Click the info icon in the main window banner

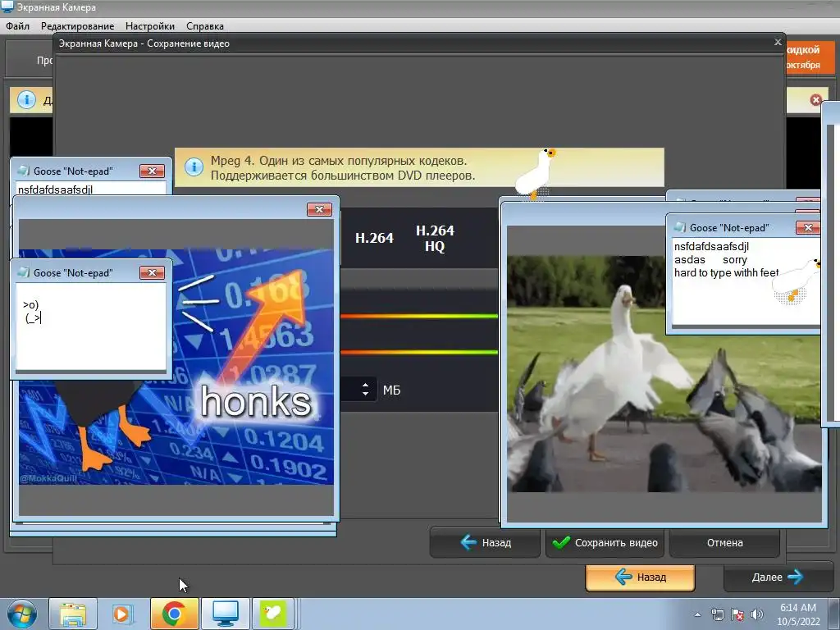click(x=26, y=99)
